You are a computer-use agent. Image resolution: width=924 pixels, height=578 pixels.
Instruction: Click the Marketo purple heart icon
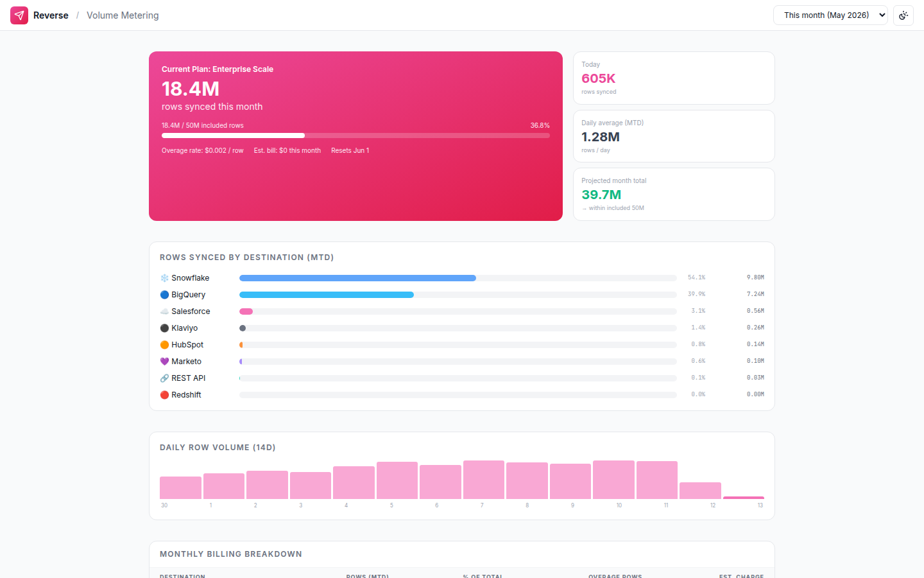tap(164, 362)
